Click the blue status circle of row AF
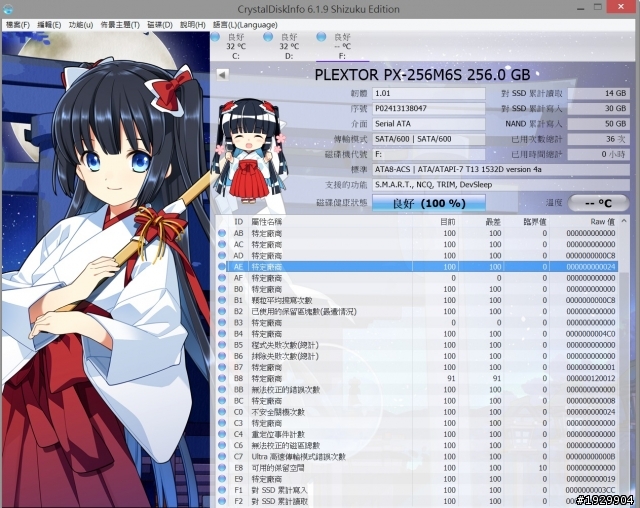 click(222, 278)
